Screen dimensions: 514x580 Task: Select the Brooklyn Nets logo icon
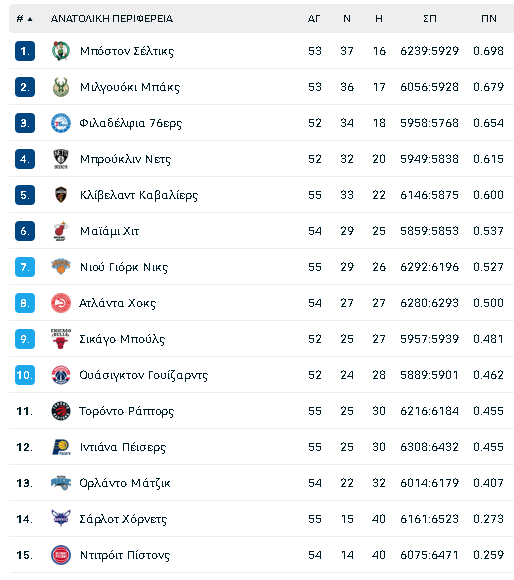click(x=61, y=159)
